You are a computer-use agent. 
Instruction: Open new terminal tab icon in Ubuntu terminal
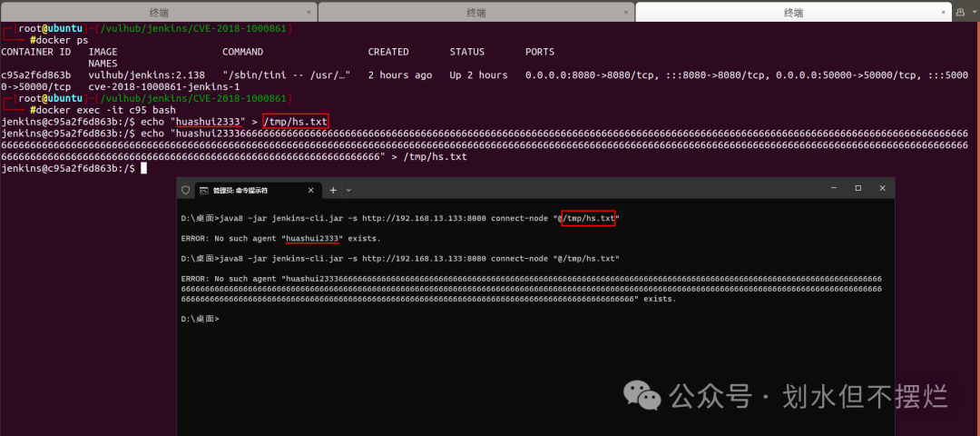click(x=960, y=12)
